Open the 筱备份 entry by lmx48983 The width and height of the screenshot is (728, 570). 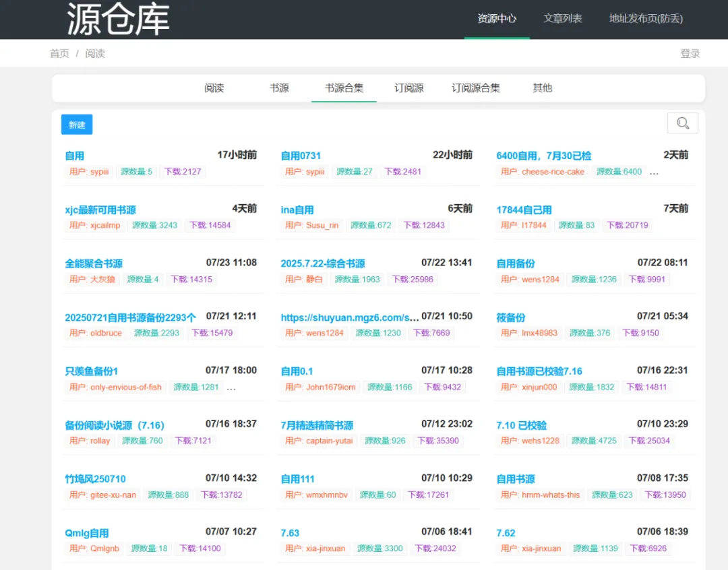(x=504, y=317)
